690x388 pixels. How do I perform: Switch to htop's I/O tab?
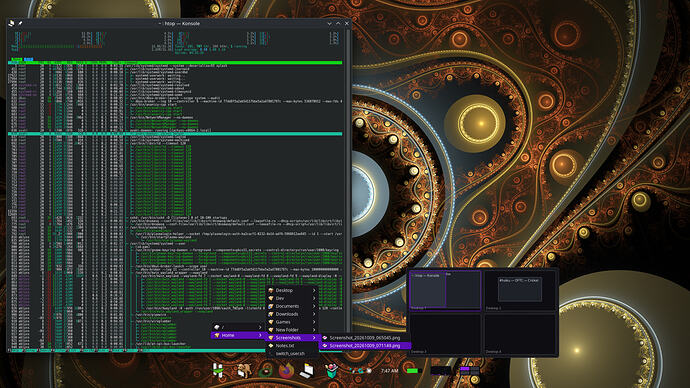click(x=29, y=59)
